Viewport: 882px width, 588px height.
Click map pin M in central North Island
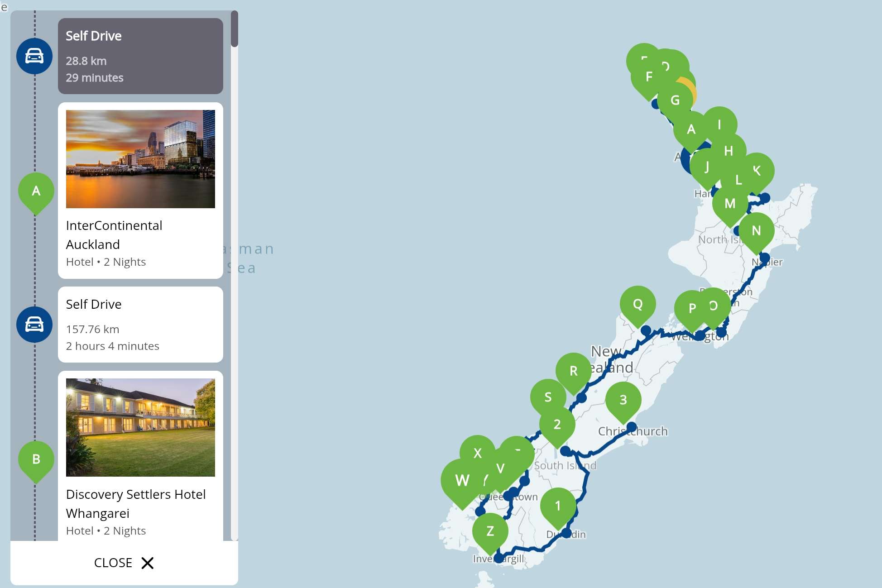pyautogui.click(x=730, y=204)
